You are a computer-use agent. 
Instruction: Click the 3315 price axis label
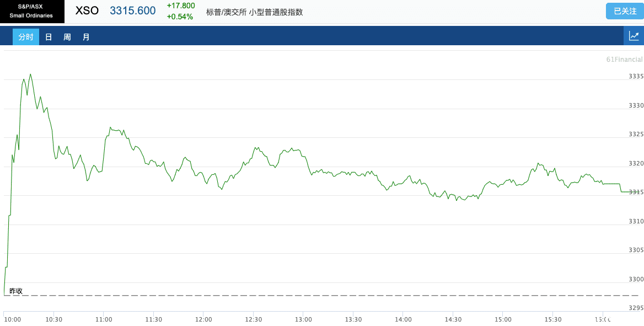click(636, 193)
